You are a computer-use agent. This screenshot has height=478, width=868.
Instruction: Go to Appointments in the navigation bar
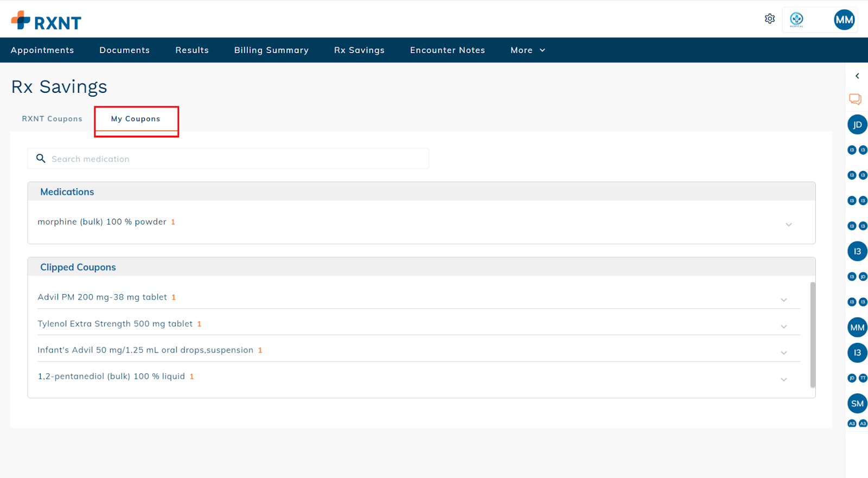pos(42,50)
